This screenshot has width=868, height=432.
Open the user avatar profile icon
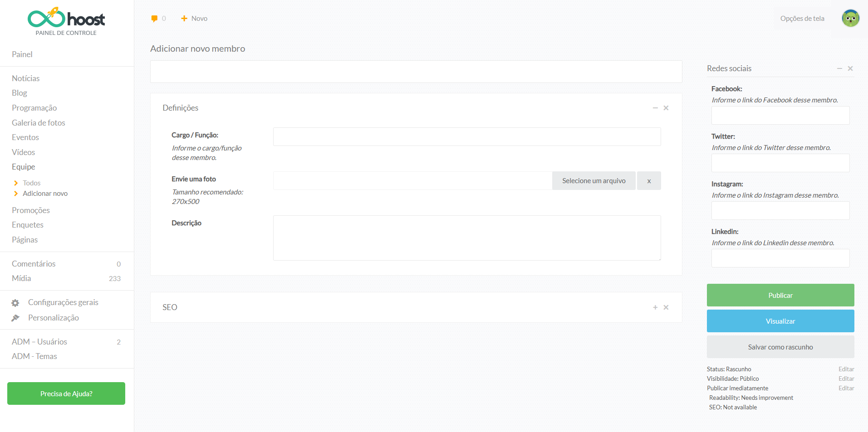tap(850, 19)
